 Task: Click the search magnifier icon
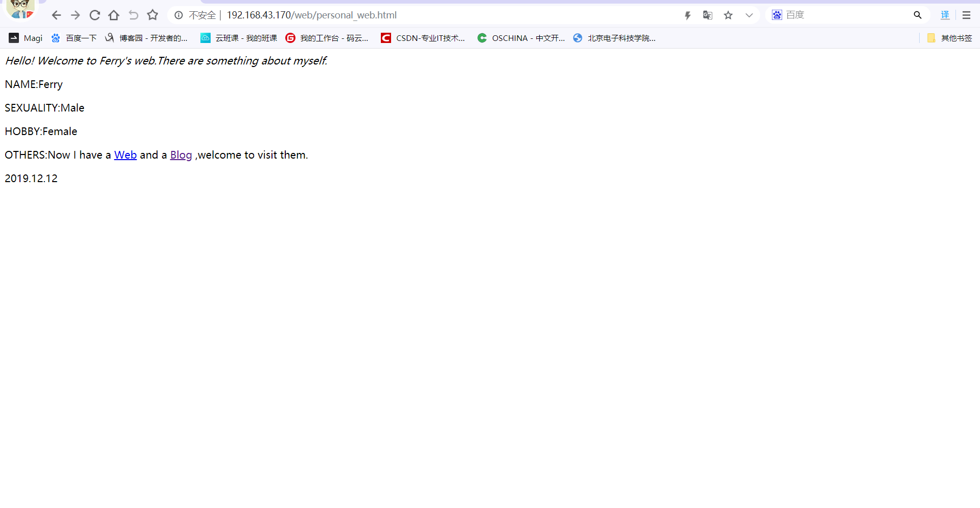tap(918, 15)
